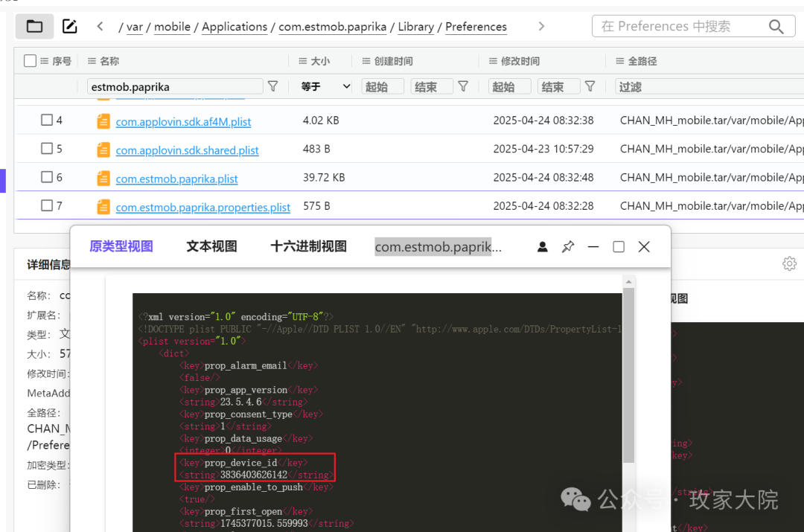
Task: Open the 等于 size comparison dropdown
Action: point(326,86)
